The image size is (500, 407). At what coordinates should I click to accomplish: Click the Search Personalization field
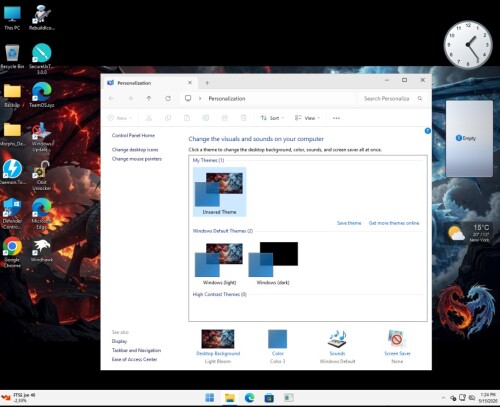pos(392,98)
